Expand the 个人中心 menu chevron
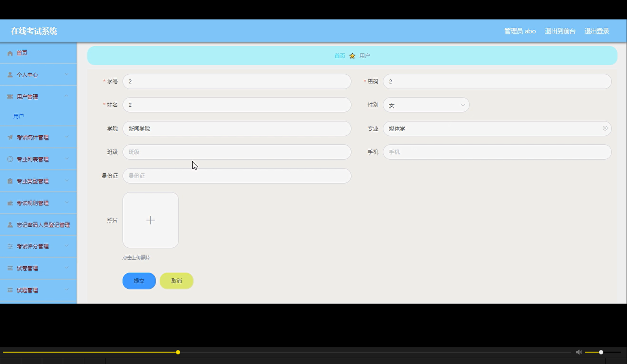This screenshot has height=364, width=627. 67,74
